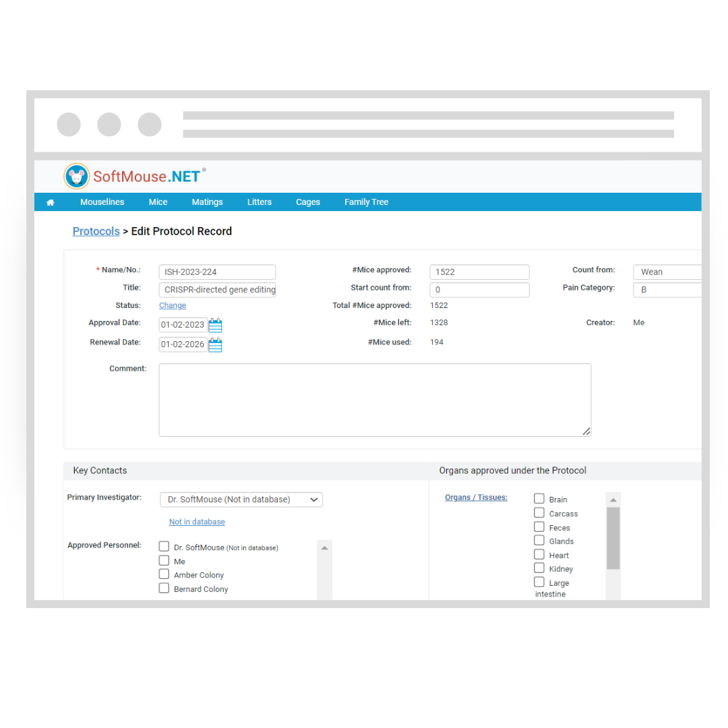The width and height of the screenshot is (728, 728).
Task: Click the Approval Date text field
Action: 183,325
